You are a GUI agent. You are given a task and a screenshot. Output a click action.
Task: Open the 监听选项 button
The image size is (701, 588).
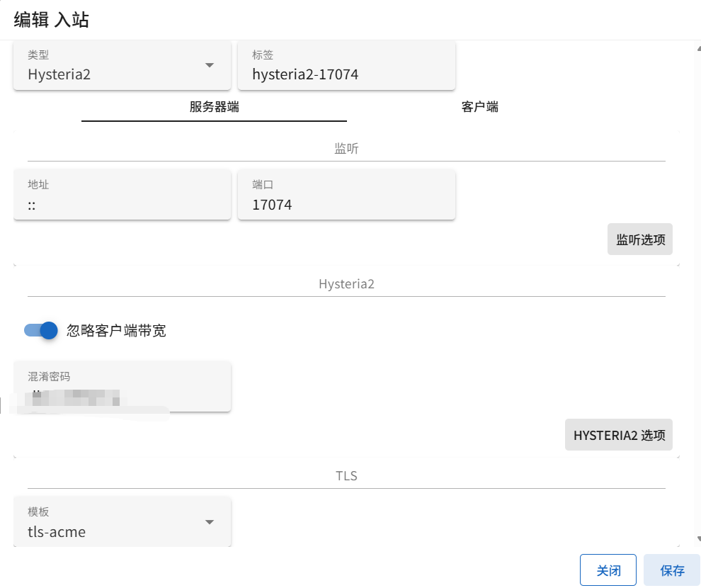click(640, 239)
